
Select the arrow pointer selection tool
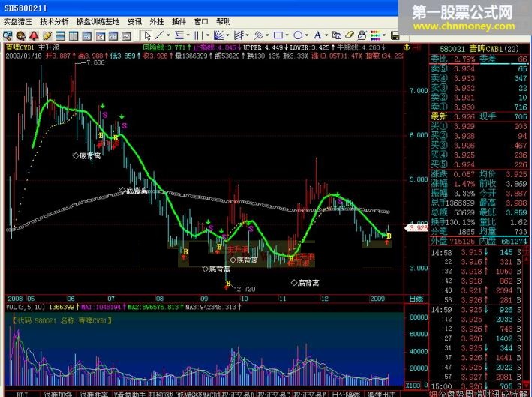tap(147, 35)
